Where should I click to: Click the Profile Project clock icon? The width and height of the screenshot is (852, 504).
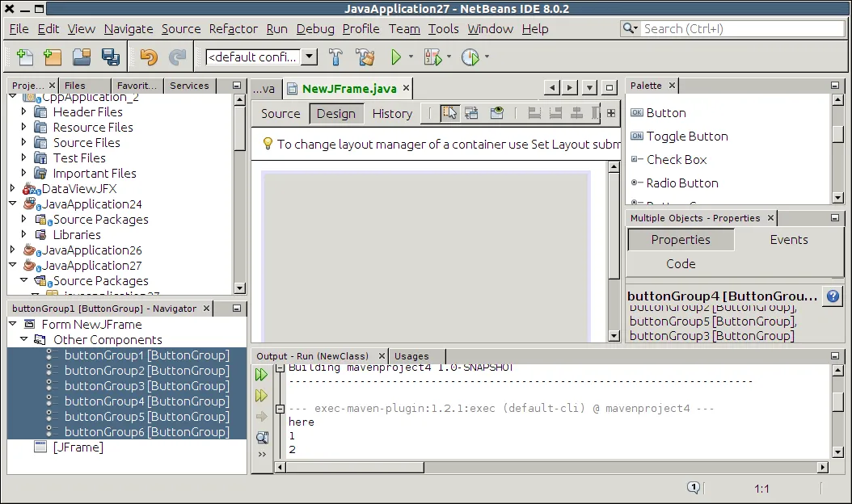tap(470, 57)
